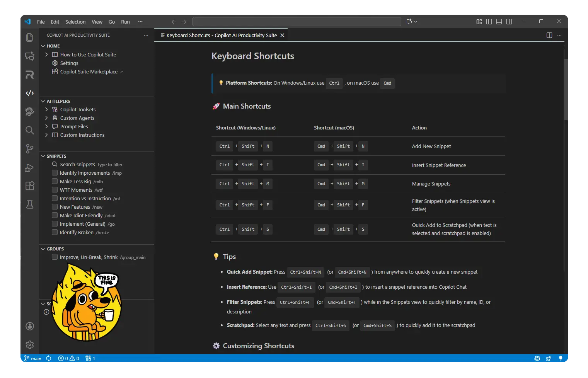The image size is (588, 378).
Task: Open the Run and Debug view
Action: [30, 167]
